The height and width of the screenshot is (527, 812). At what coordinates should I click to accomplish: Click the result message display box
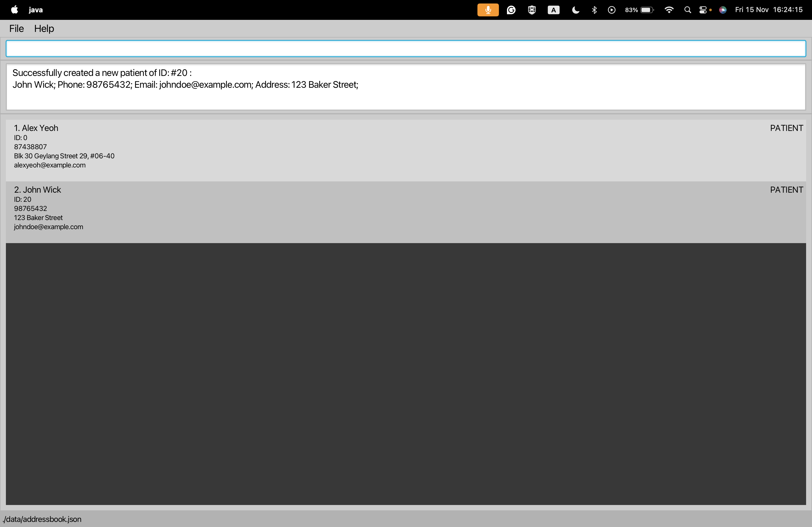(x=405, y=87)
